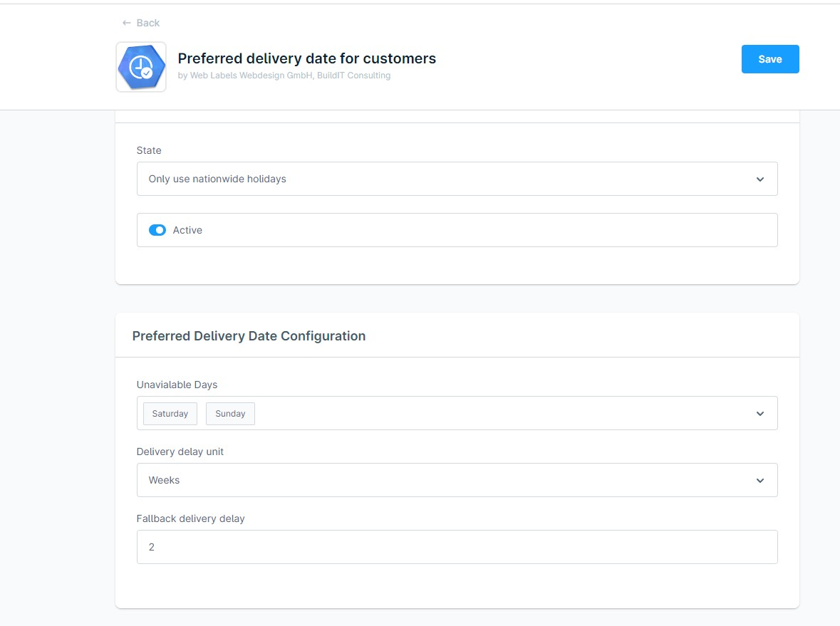840x626 pixels.
Task: Click the Save button
Action: coord(769,59)
